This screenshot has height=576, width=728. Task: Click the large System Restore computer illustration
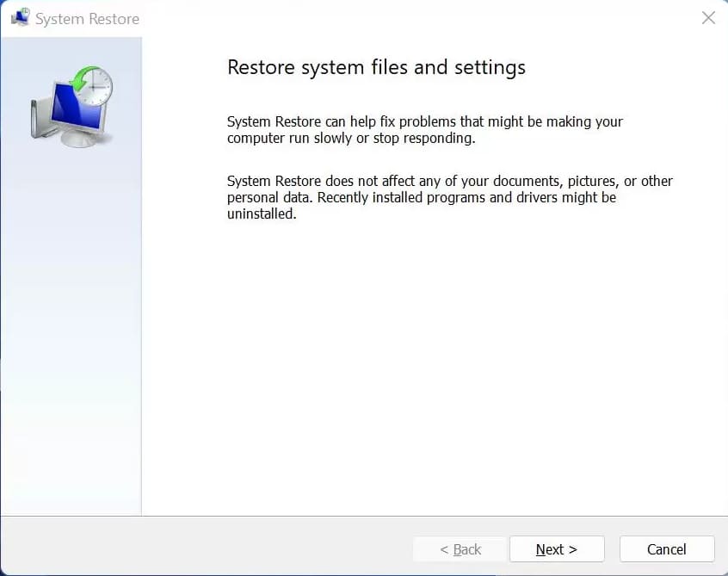click(72, 105)
